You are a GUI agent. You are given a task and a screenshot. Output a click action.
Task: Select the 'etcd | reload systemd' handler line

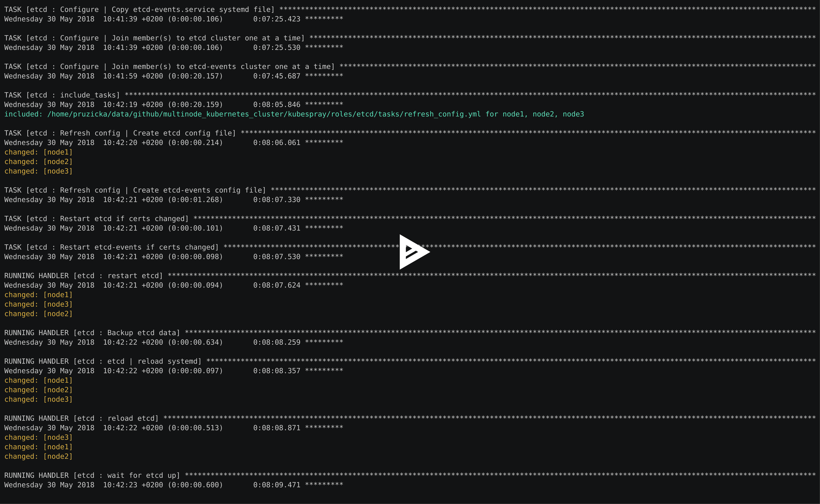[410, 361]
